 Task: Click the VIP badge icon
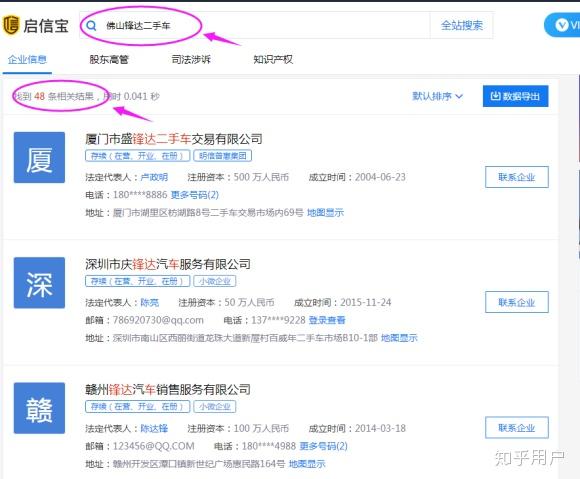562,25
